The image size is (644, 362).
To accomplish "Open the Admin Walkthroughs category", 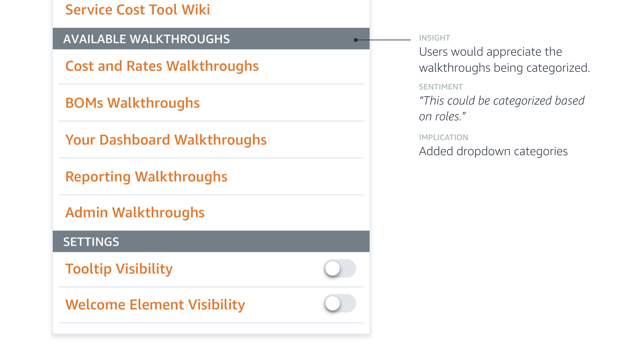I will (x=135, y=213).
